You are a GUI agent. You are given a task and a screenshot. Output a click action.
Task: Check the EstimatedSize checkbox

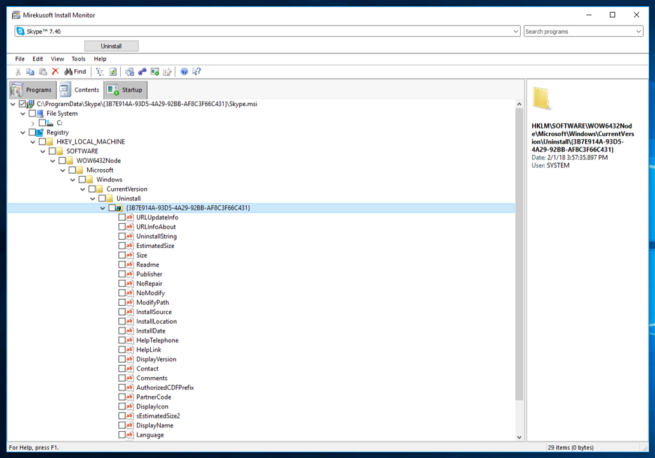(x=122, y=246)
